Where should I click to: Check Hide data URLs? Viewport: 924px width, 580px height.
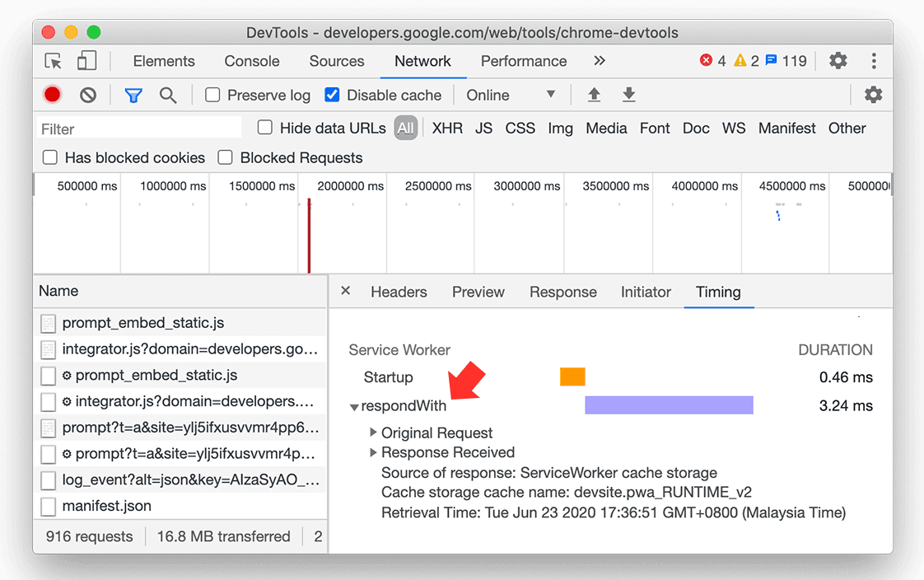click(x=264, y=128)
